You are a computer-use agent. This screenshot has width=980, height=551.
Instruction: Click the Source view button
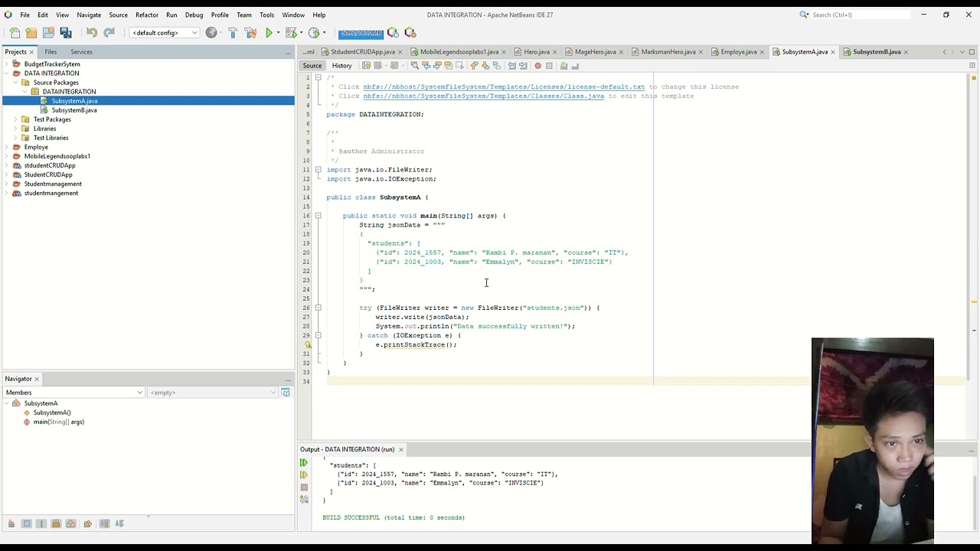click(312, 66)
